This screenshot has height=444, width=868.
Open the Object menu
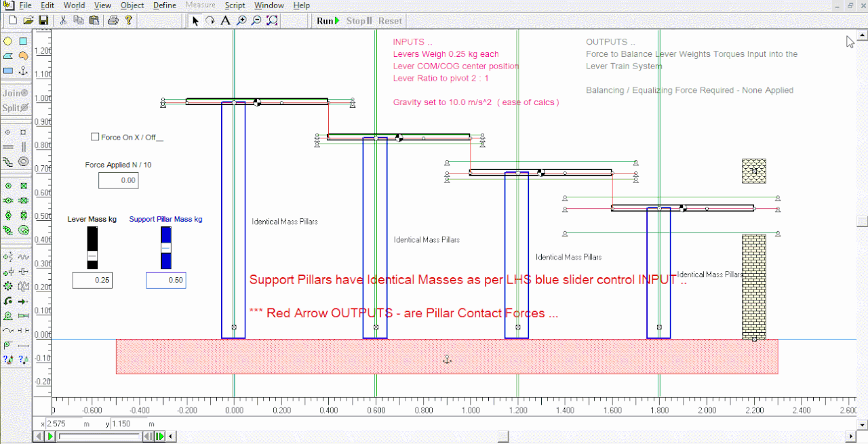[132, 5]
